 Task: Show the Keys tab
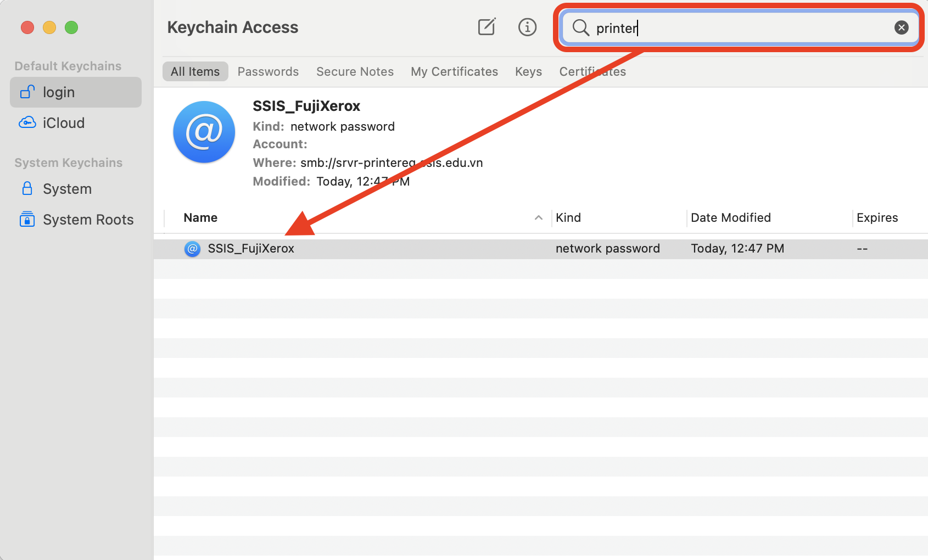[x=528, y=72]
